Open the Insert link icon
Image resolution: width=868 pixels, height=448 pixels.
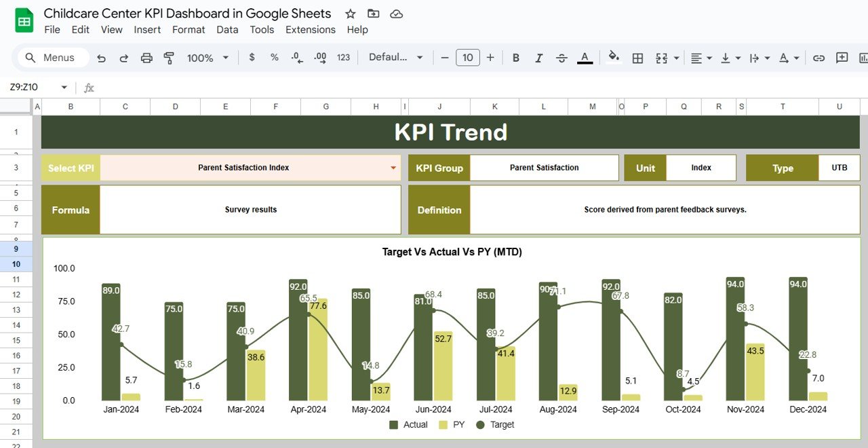pyautogui.click(x=818, y=58)
